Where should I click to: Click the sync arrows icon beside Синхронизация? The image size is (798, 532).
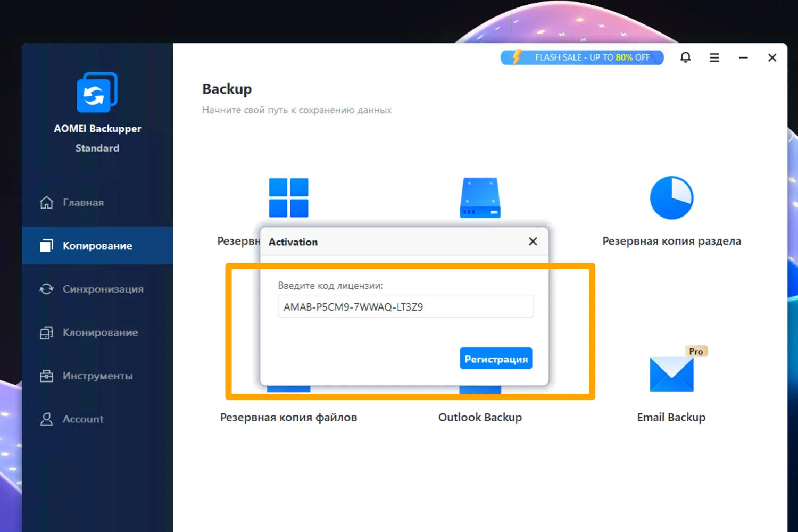point(47,289)
